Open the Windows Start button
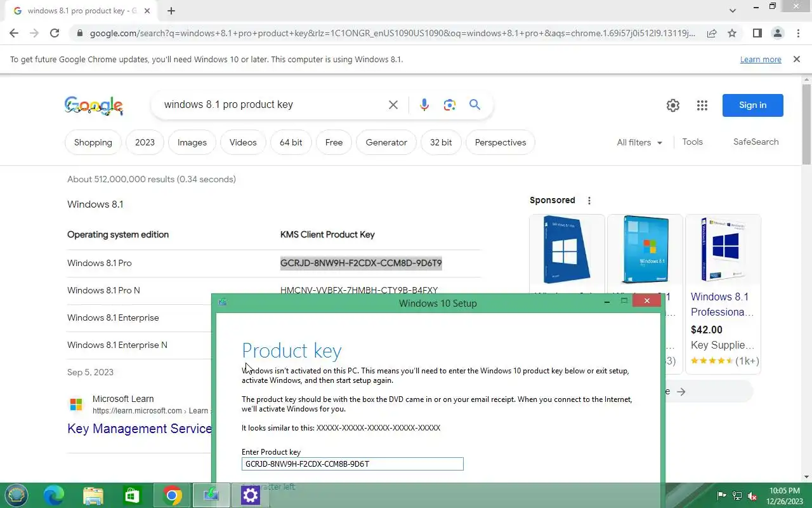The height and width of the screenshot is (508, 812). tap(16, 495)
